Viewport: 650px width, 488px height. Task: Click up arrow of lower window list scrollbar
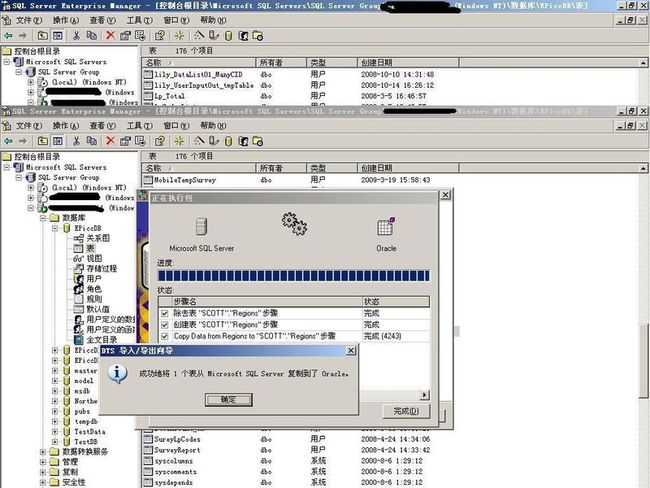click(643, 168)
